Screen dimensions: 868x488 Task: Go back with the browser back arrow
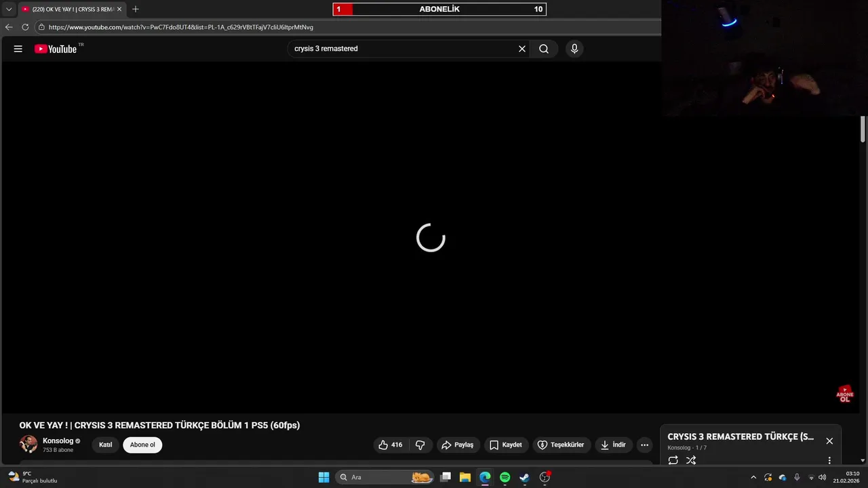(x=9, y=27)
